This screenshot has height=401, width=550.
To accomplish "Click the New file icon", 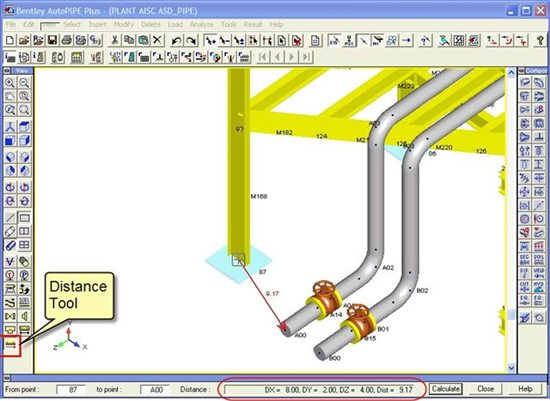I will click(10, 41).
